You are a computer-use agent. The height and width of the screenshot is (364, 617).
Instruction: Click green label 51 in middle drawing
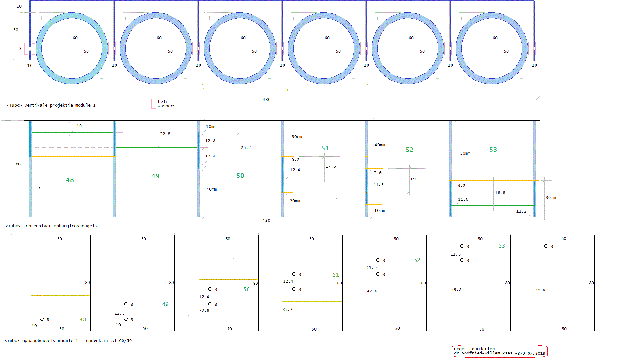point(325,148)
